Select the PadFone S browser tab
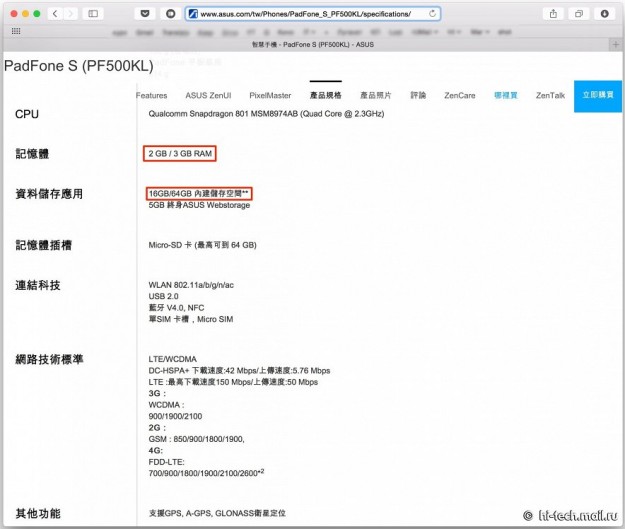This screenshot has width=625, height=529. [312, 46]
